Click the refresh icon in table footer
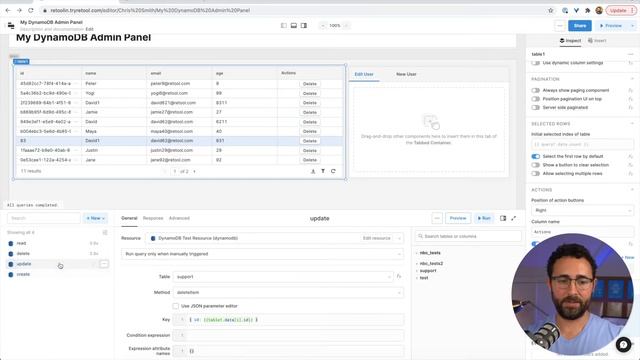640x360 pixels. click(333, 171)
